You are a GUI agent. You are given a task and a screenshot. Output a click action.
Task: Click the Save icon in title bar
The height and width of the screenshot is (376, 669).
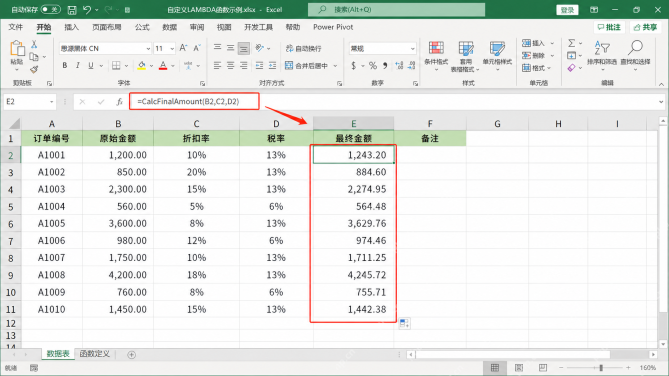[x=72, y=9]
